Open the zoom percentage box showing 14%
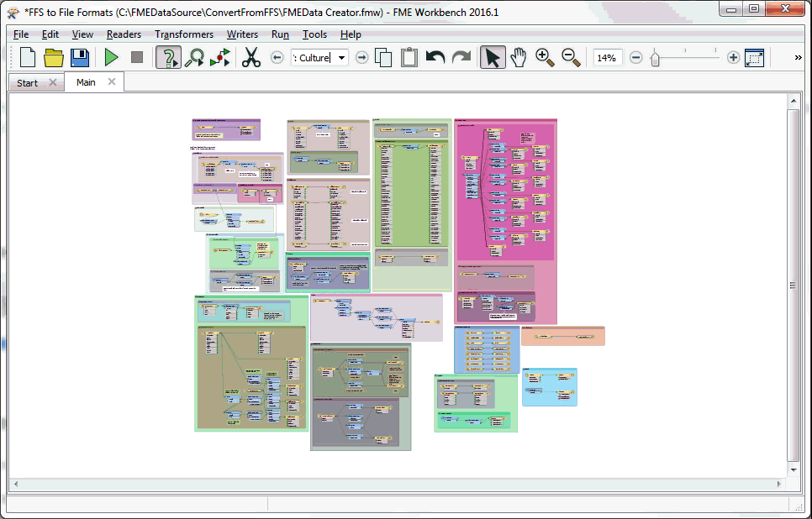The width and height of the screenshot is (812, 519). pos(608,58)
